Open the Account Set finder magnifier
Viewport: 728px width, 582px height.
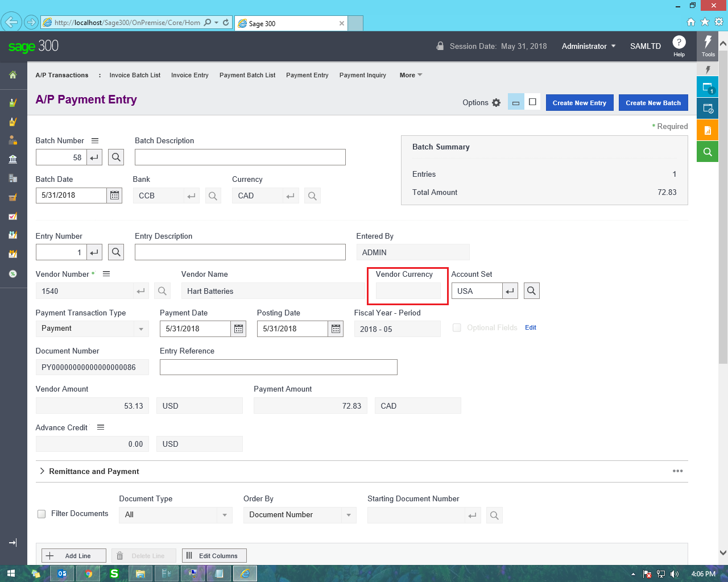coord(531,291)
